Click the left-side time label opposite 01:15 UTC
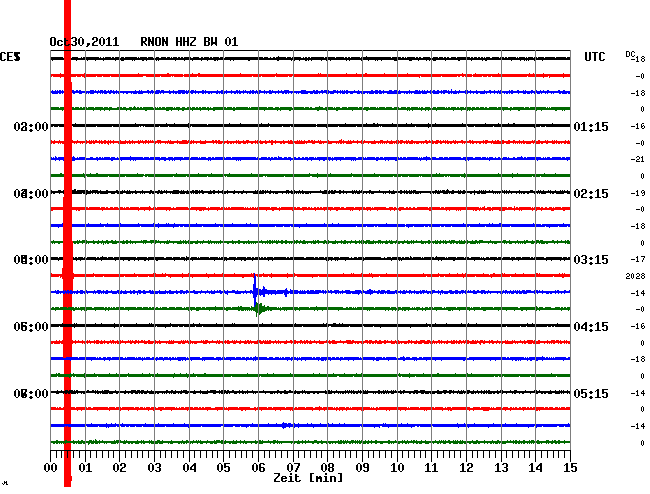Screen dimensions: 650x494 [x=31, y=127]
